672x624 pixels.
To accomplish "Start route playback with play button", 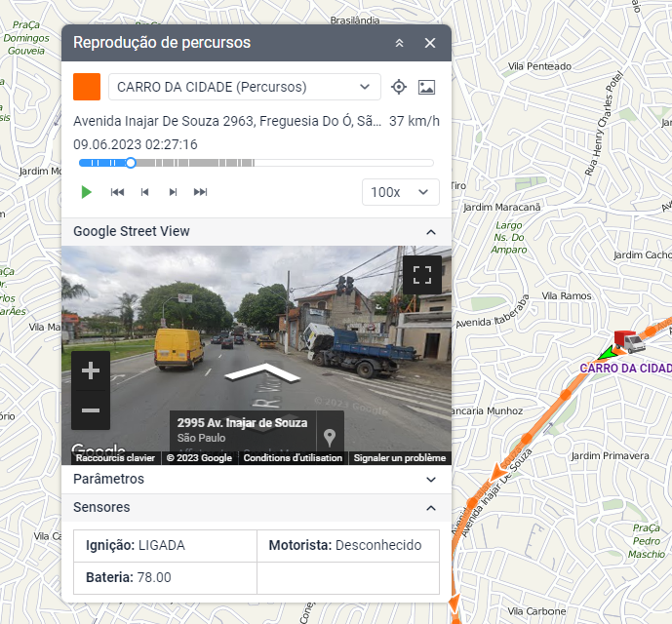I will pyautogui.click(x=87, y=192).
